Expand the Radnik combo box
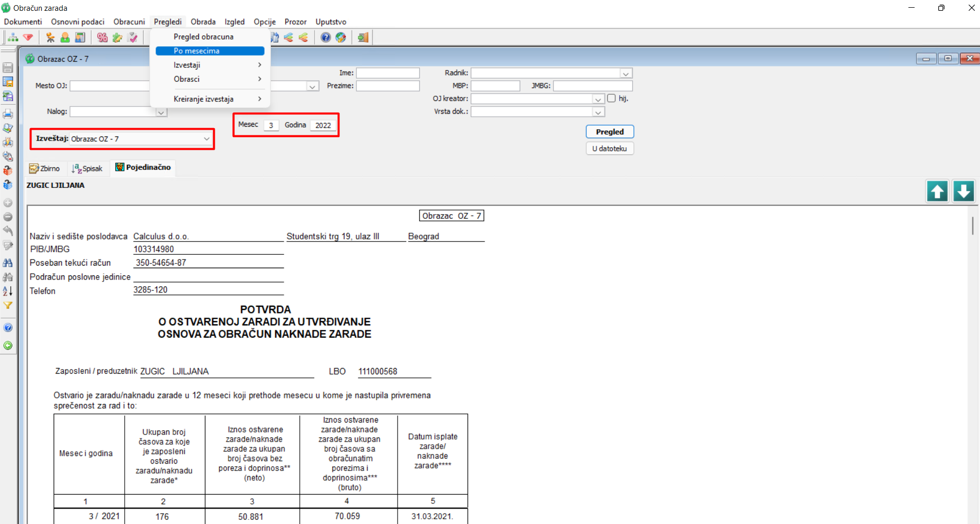This screenshot has height=524, width=980. [x=626, y=74]
